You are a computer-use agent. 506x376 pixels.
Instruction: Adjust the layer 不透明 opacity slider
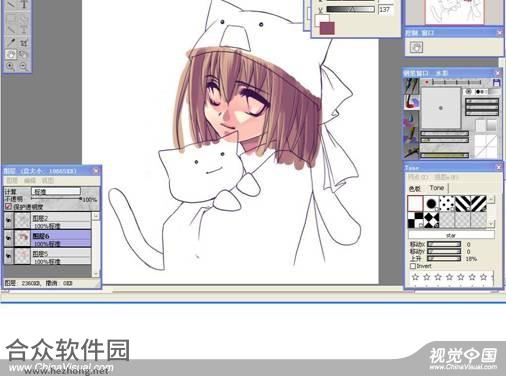click(x=57, y=199)
